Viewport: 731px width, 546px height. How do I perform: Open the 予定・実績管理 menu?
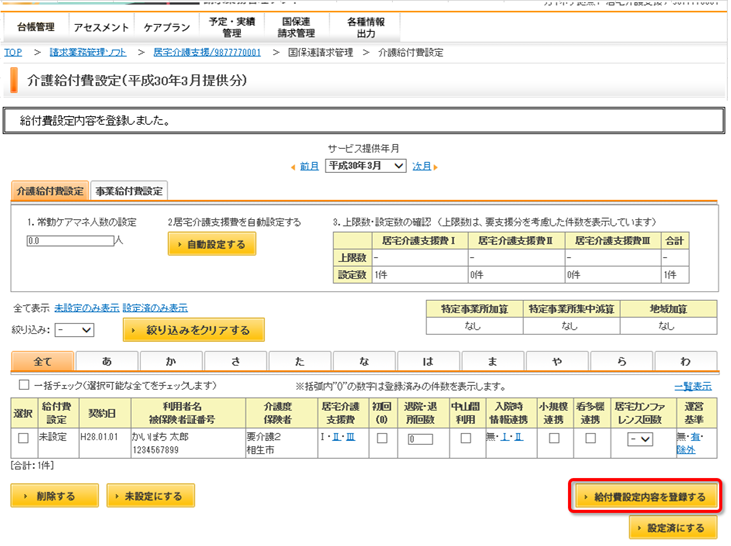coord(232,27)
